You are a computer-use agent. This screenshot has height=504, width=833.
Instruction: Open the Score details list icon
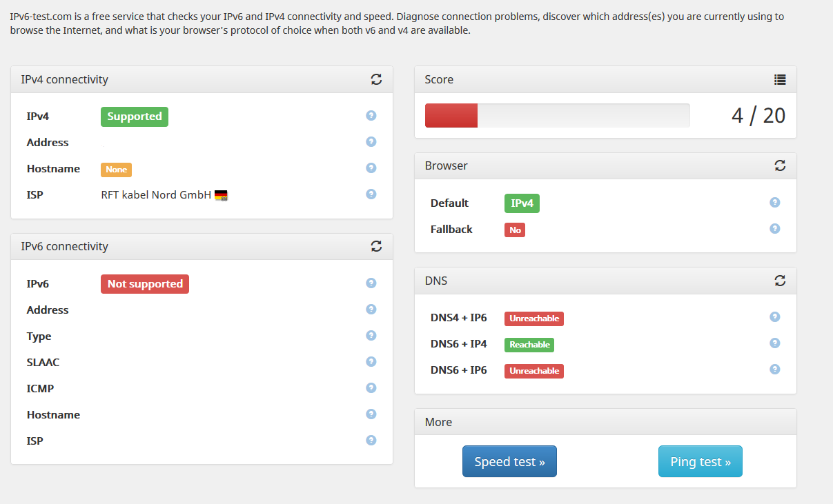780,79
